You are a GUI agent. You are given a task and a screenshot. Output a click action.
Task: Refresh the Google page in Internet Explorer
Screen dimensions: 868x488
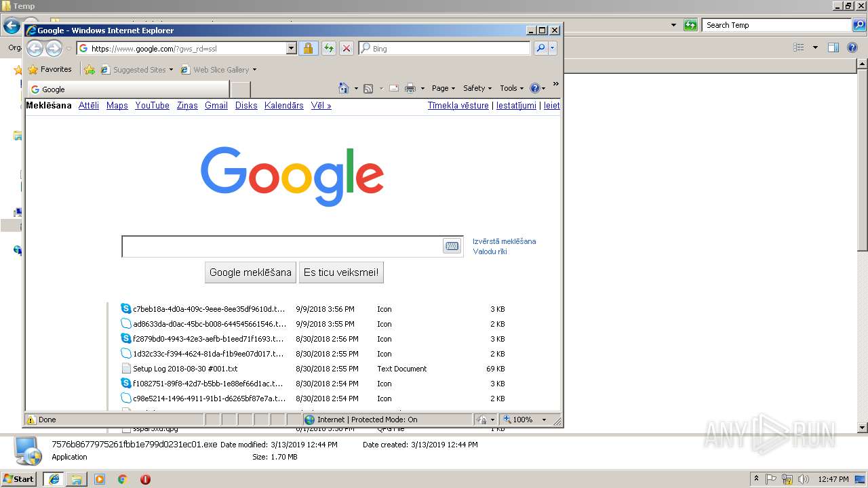point(328,48)
